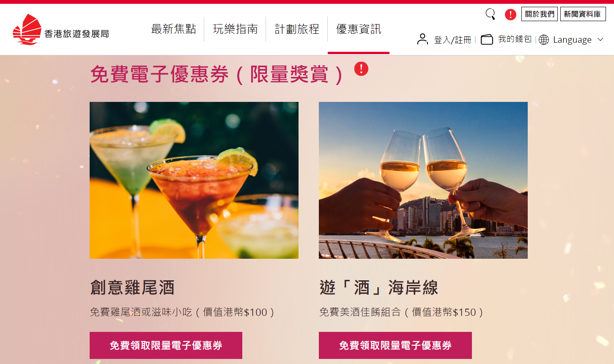The height and width of the screenshot is (364, 614).
Task: Open 玩樂指南 menu
Action: coord(235,29)
